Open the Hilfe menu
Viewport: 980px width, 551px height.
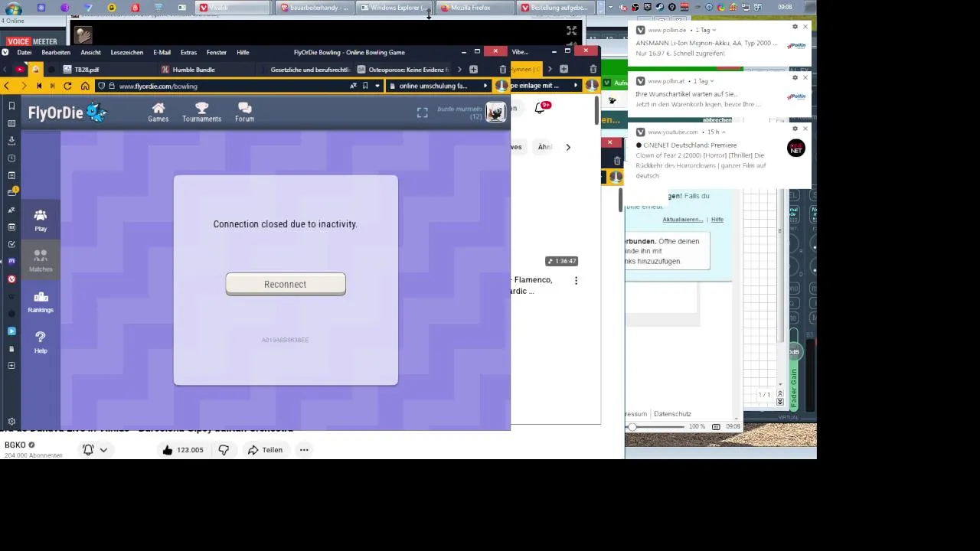(x=243, y=52)
